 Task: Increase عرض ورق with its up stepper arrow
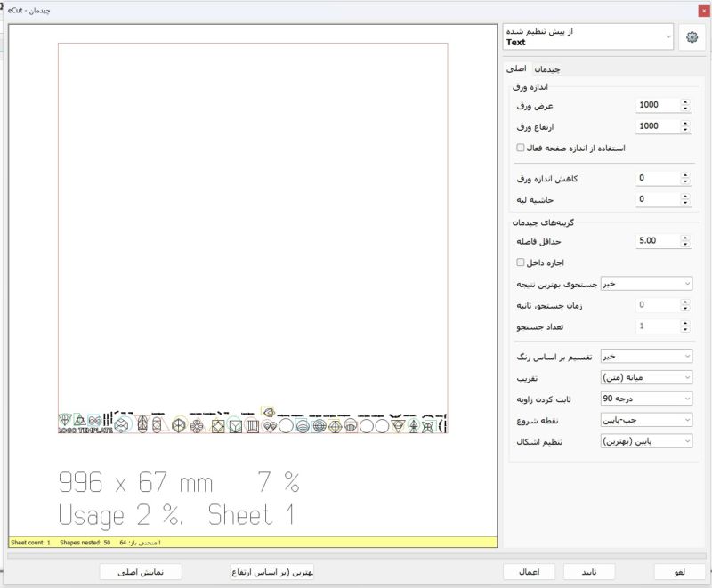(x=684, y=101)
